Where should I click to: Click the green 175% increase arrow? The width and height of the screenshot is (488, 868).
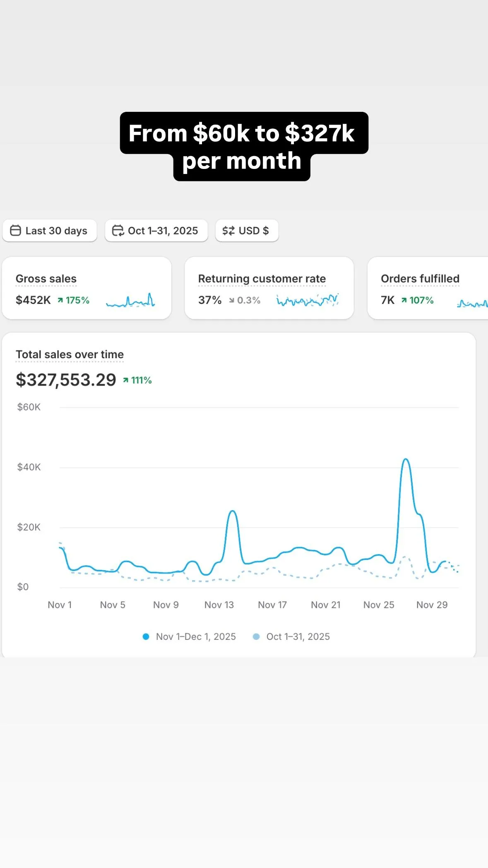click(x=60, y=300)
